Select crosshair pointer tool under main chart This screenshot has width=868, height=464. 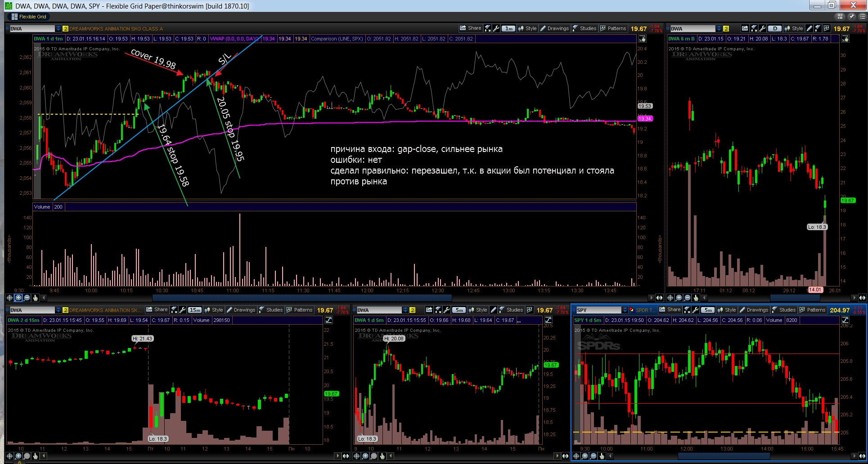click(9, 298)
